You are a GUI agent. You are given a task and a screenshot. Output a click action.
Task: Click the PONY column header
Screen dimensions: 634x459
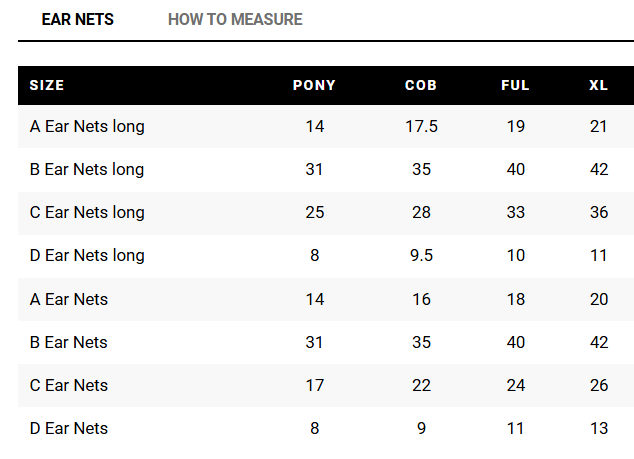(x=314, y=85)
